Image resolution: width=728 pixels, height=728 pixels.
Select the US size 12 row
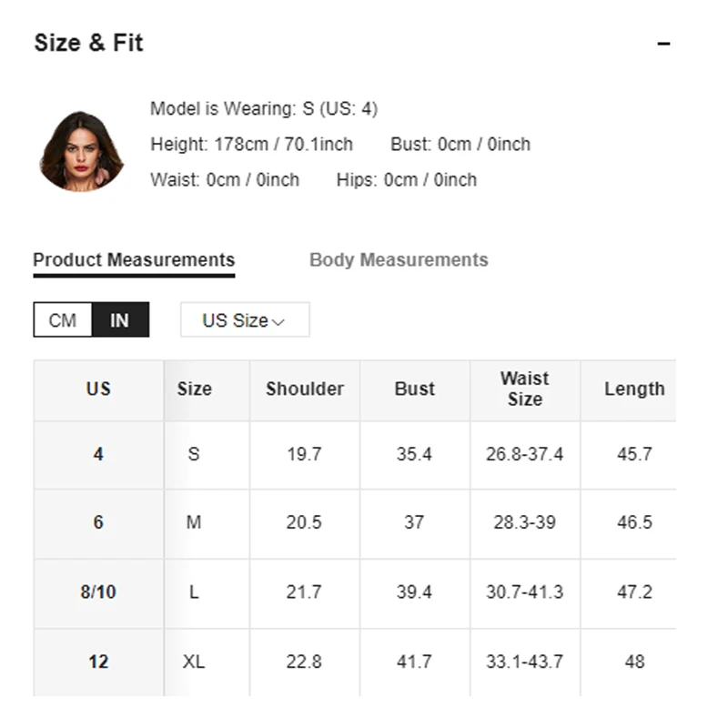click(x=355, y=662)
